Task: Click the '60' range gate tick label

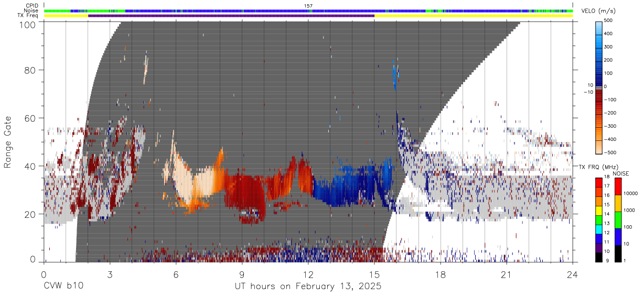Action: point(31,118)
